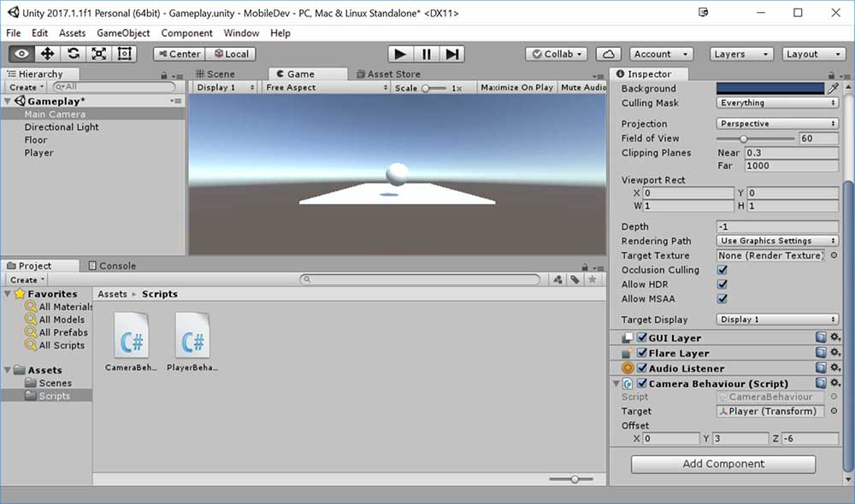Open the Projection dropdown
This screenshot has width=855, height=504.
point(777,124)
